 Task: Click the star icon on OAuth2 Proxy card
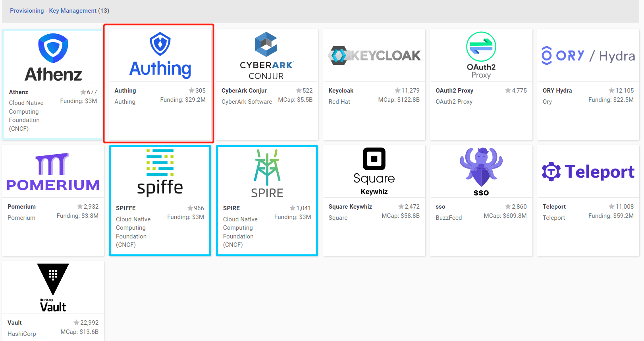(x=508, y=91)
